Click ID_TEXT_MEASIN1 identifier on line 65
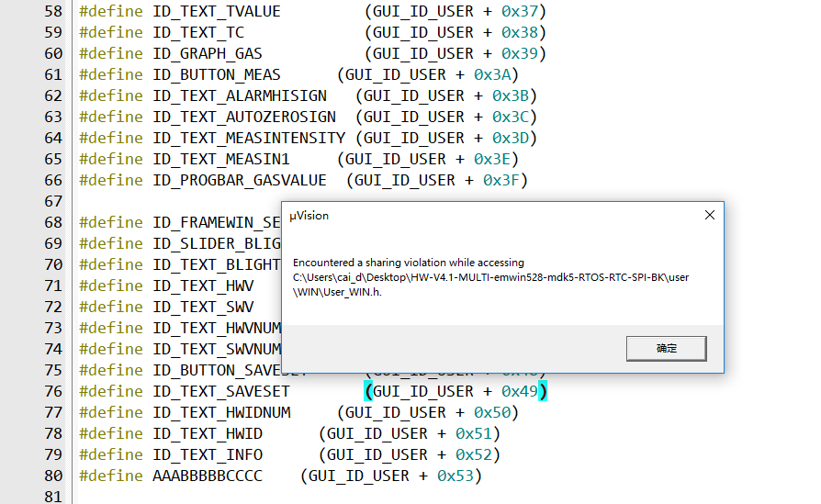 221,159
